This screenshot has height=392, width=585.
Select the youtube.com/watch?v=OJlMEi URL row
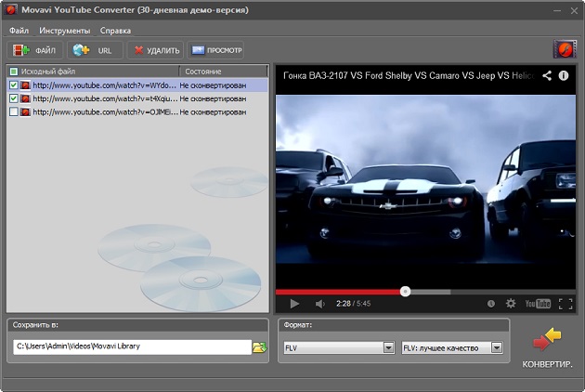[x=137, y=111]
